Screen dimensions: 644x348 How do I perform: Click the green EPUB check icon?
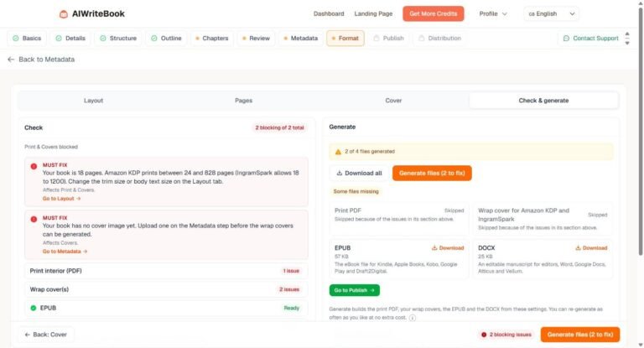pyautogui.click(x=34, y=308)
